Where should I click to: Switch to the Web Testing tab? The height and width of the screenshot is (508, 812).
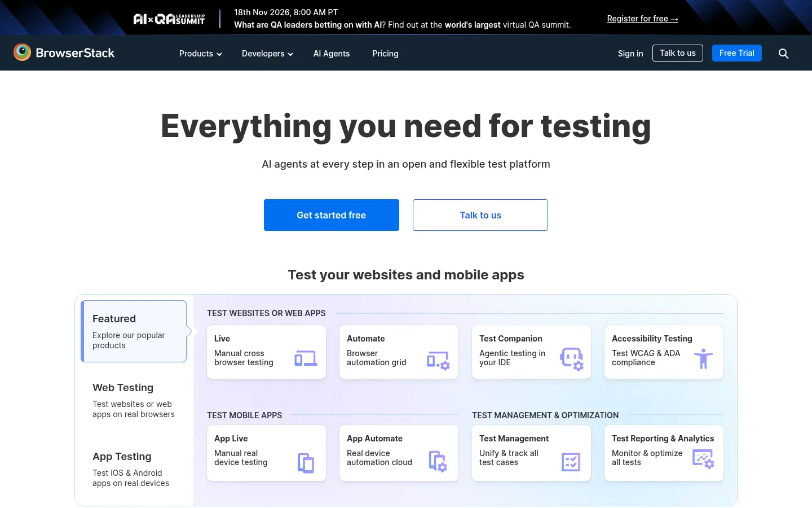(x=134, y=400)
